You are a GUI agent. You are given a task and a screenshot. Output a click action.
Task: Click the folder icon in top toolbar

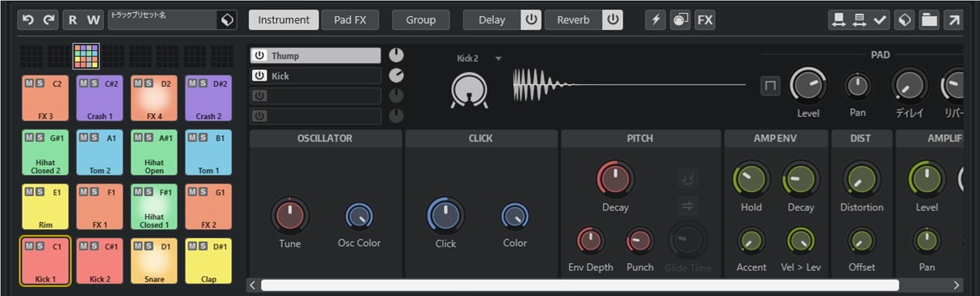coord(929,20)
